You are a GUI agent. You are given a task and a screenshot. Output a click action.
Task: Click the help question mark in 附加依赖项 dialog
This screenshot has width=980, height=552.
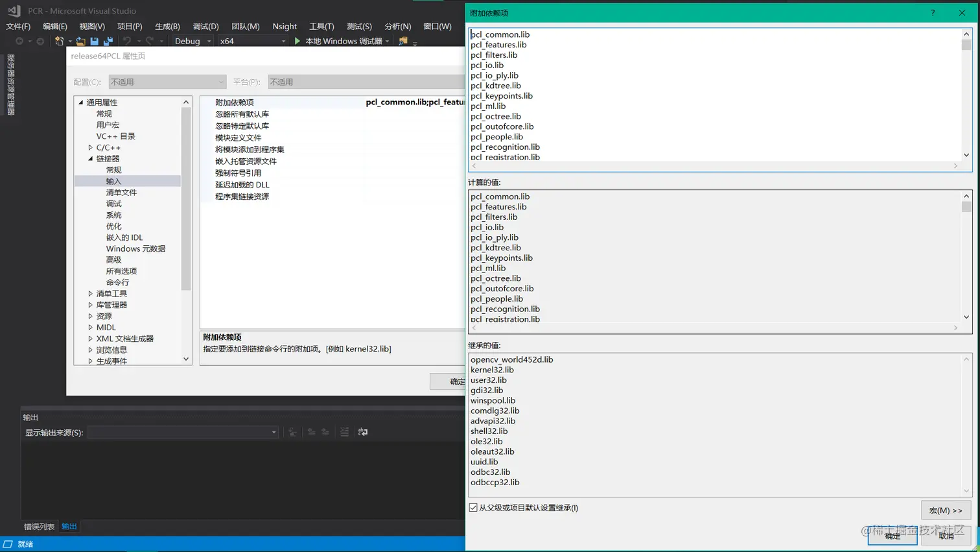[933, 13]
